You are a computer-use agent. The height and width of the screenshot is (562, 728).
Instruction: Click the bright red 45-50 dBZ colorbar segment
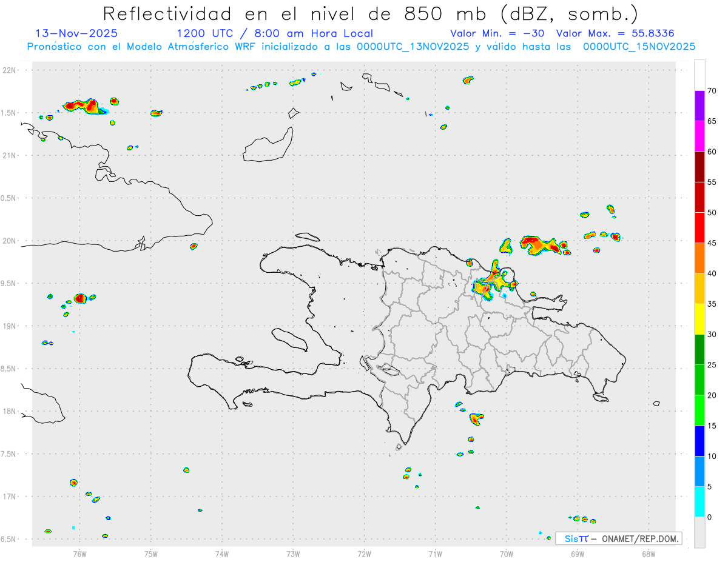(x=699, y=228)
